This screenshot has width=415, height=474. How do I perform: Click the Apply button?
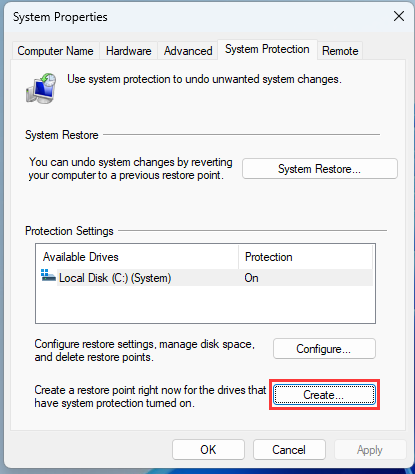(370, 450)
